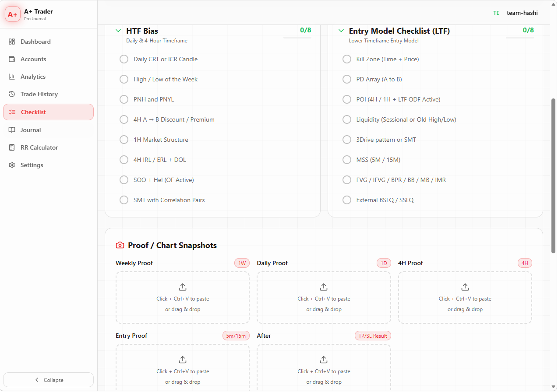This screenshot has width=558, height=392.
Task: Check High / Low of the Week
Action: click(x=124, y=79)
